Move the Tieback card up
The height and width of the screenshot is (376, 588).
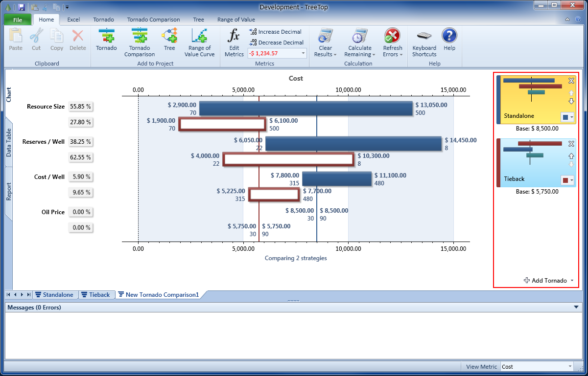[x=571, y=155]
